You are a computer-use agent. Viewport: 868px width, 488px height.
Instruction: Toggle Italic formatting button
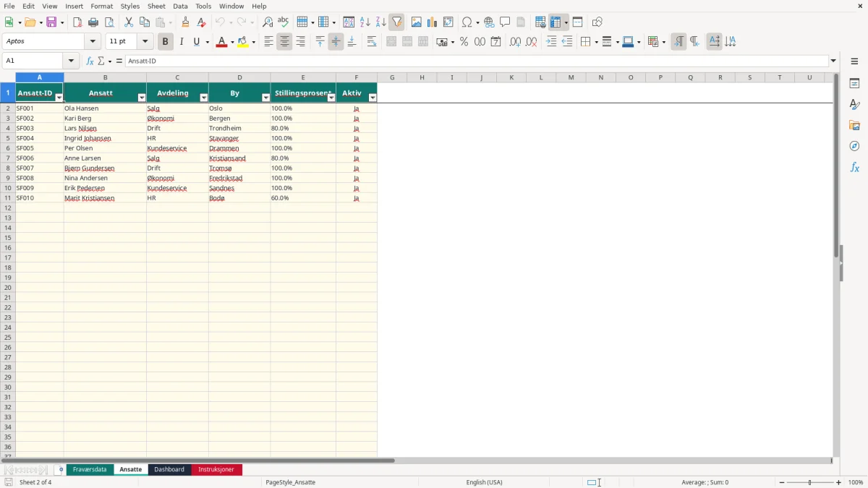181,42
